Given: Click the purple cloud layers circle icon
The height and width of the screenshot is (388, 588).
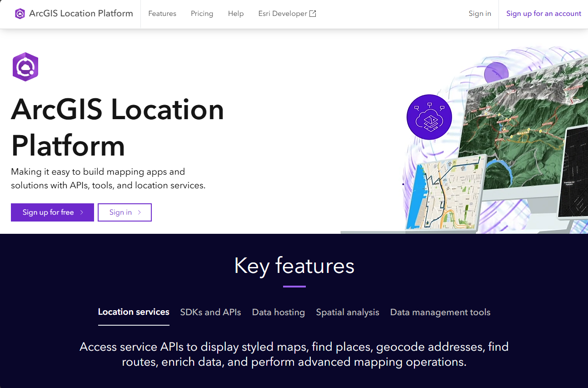Looking at the screenshot, I should tap(429, 117).
